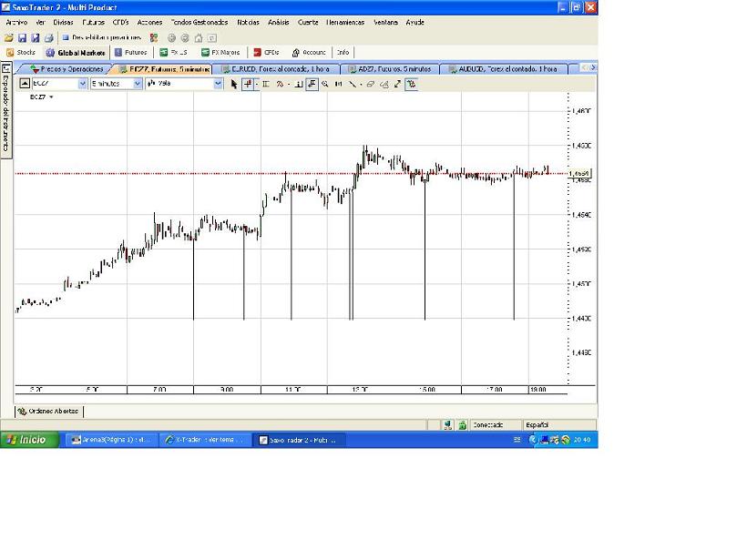The height and width of the screenshot is (560, 747).
Task: Click the CFDs workspace button
Action: 266,53
